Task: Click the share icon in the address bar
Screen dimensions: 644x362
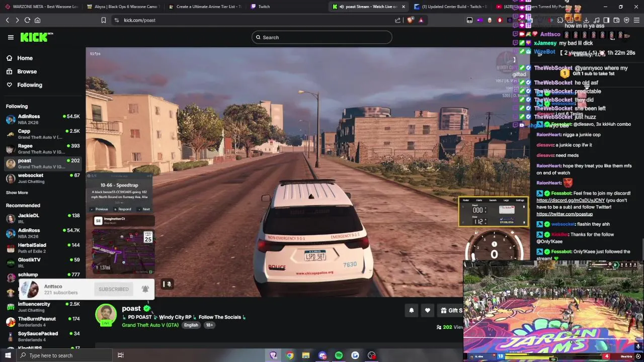Action: click(397, 20)
